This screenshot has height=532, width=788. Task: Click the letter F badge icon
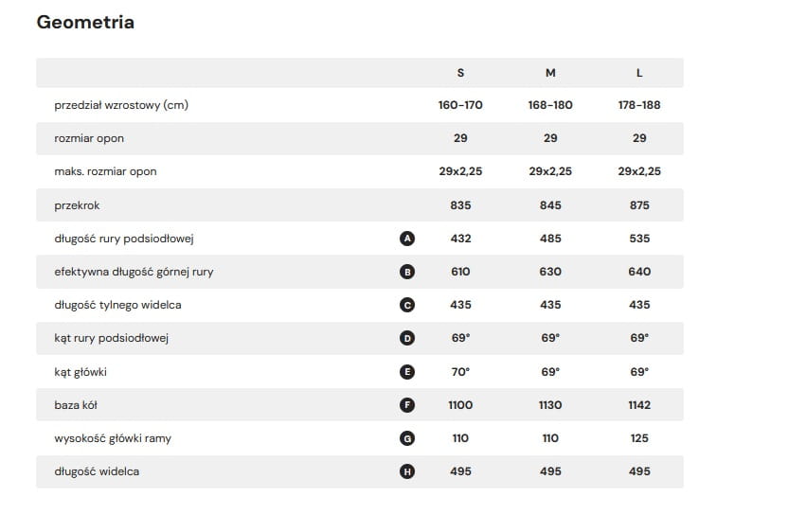tap(407, 405)
